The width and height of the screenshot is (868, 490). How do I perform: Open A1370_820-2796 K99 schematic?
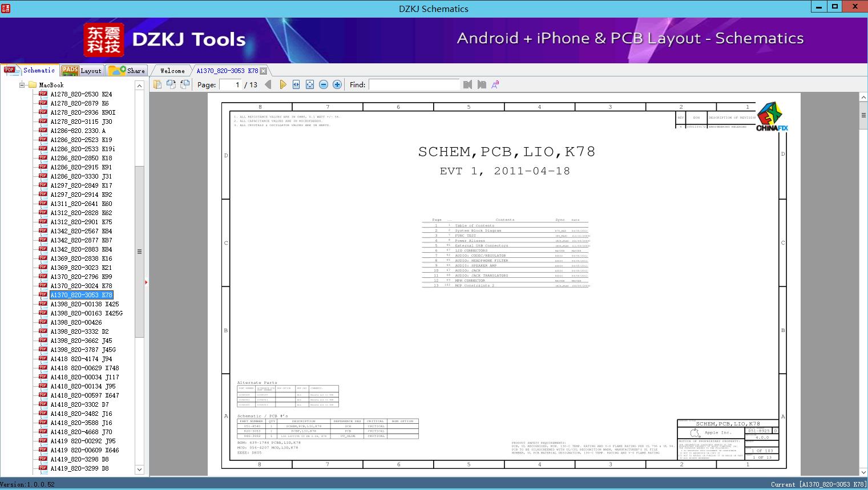pos(81,277)
